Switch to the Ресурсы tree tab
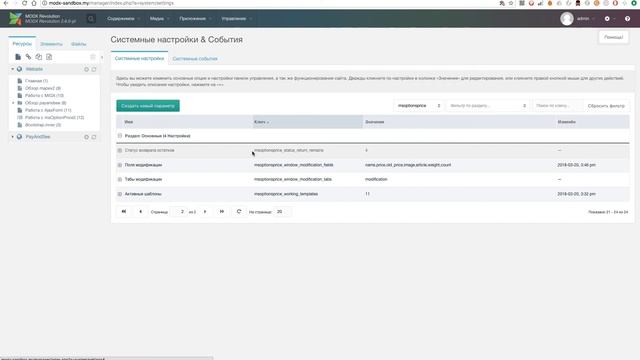Screen dimensions: 640x360 tap(22, 44)
